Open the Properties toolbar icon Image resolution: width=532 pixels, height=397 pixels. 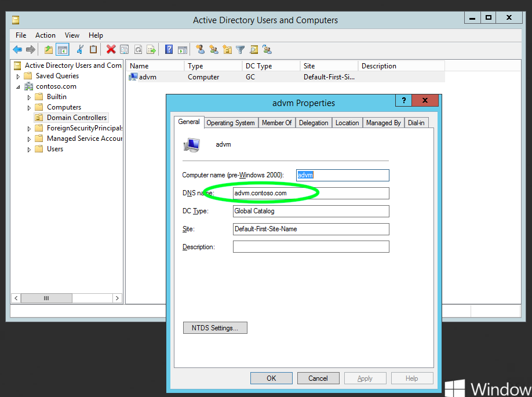tap(124, 49)
